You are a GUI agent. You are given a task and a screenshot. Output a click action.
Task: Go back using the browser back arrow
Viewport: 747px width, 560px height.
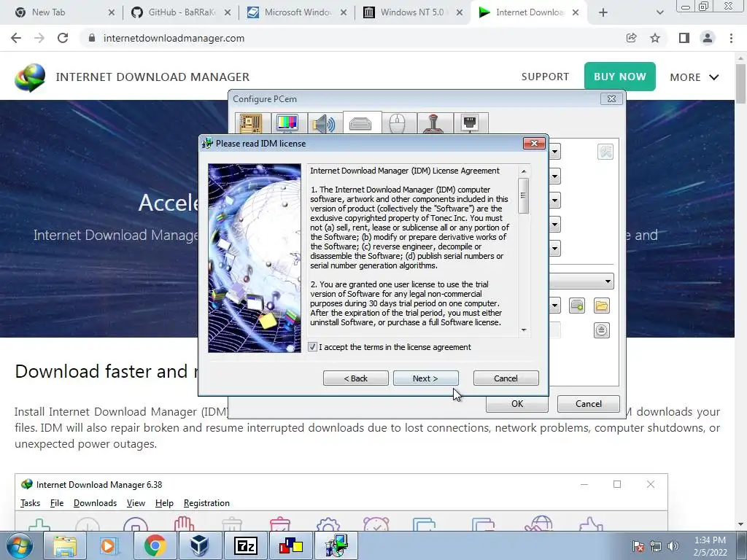[x=16, y=38]
